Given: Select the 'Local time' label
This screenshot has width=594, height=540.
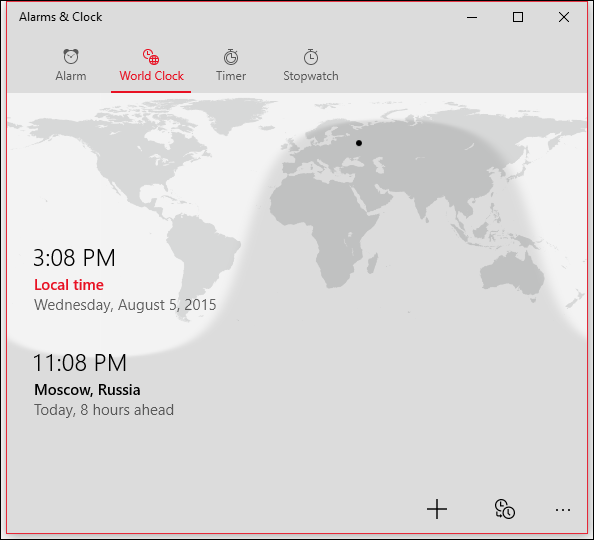Looking at the screenshot, I should 69,285.
